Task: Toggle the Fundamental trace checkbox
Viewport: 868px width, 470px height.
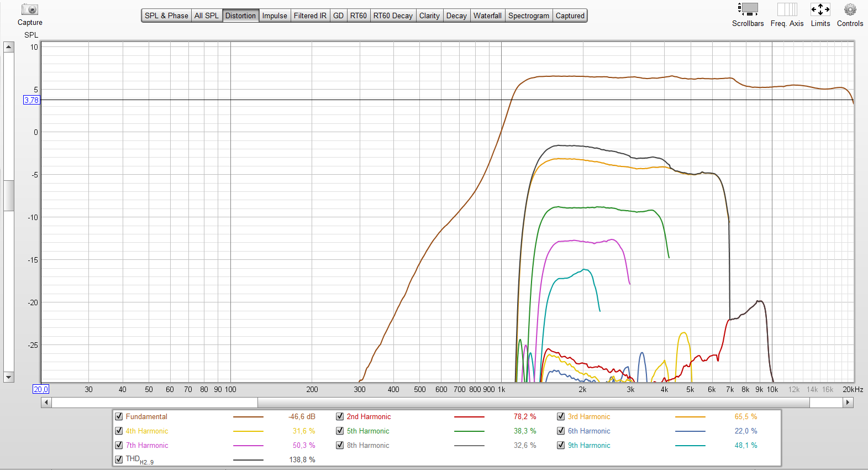Action: click(119, 416)
